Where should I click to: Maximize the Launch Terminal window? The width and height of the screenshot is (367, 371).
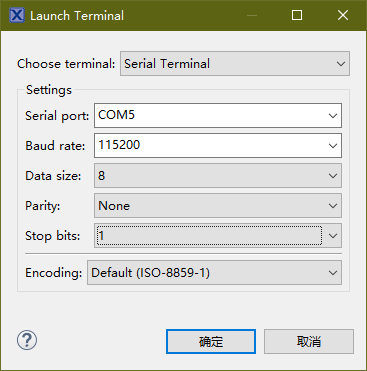tap(297, 15)
